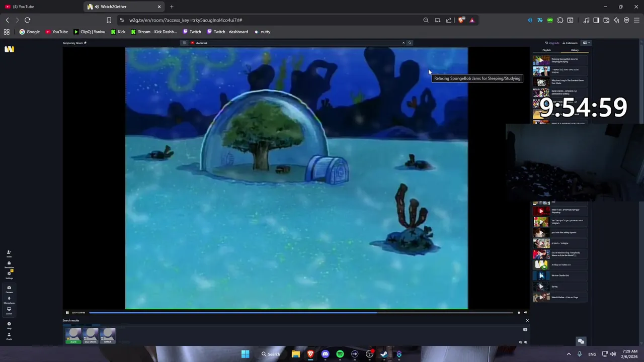
Task: Reload the page
Action: coord(27,20)
